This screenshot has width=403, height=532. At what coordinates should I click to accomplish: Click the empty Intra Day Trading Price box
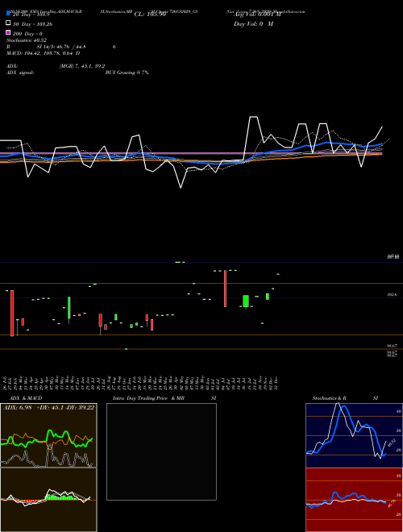click(161, 451)
